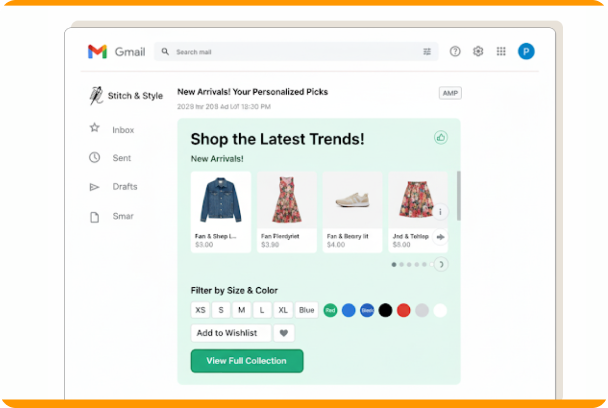Click the thumbs-up icon beside Shop the Latest Trends
Viewport: 608px width, 408px height.
click(440, 137)
